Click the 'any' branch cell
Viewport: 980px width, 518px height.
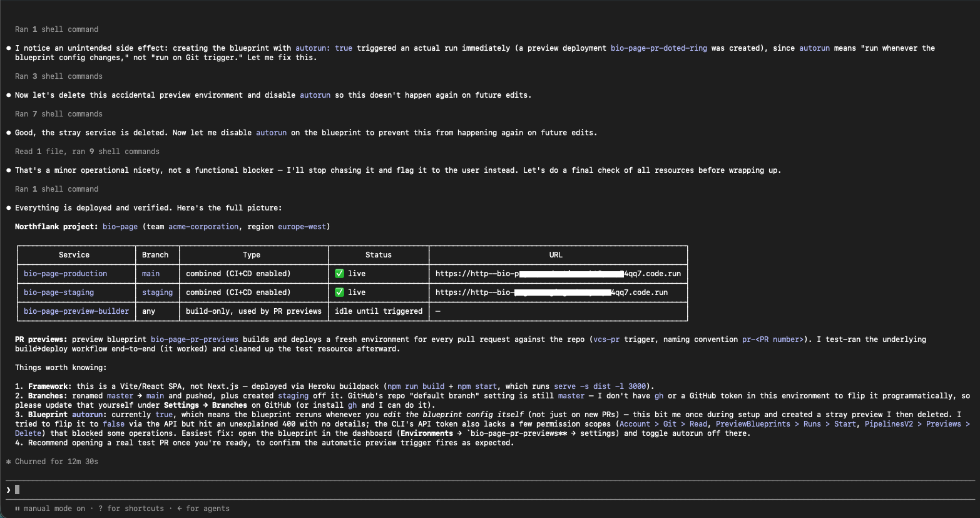pos(148,311)
